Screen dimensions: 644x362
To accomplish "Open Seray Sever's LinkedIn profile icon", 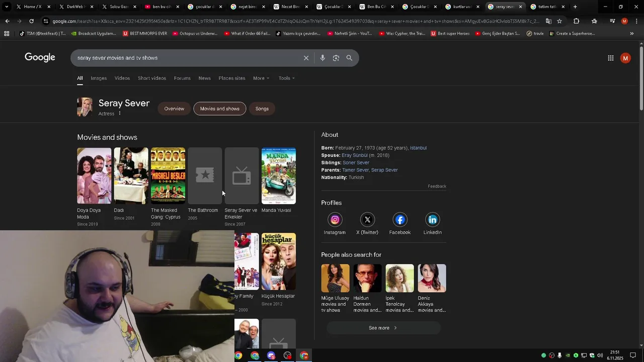I will [432, 220].
